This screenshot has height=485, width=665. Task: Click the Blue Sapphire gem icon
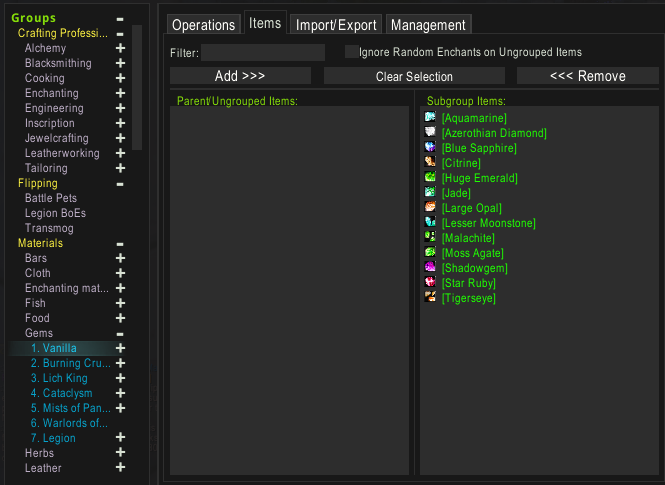click(x=430, y=148)
